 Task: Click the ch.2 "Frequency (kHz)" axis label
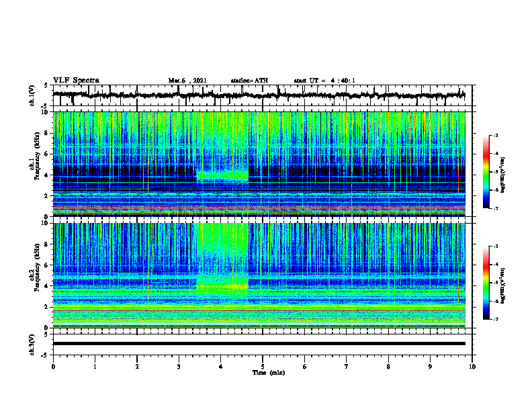[37, 267]
